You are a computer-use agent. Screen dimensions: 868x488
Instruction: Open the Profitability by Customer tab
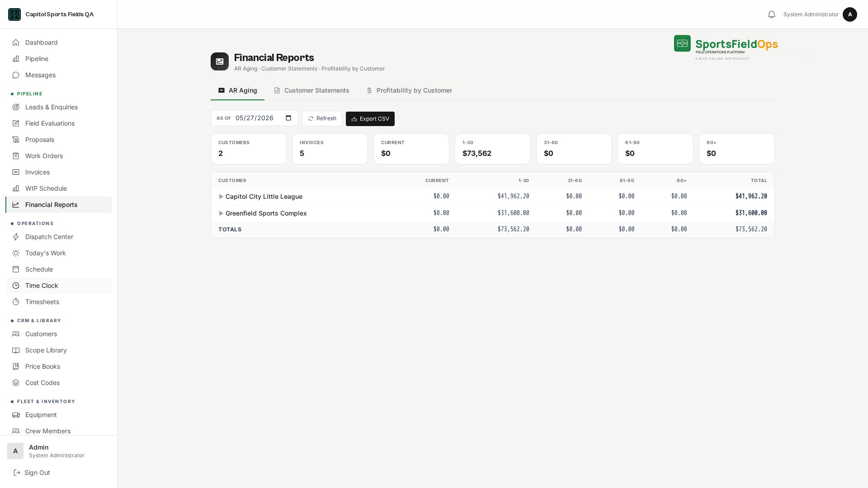click(409, 90)
